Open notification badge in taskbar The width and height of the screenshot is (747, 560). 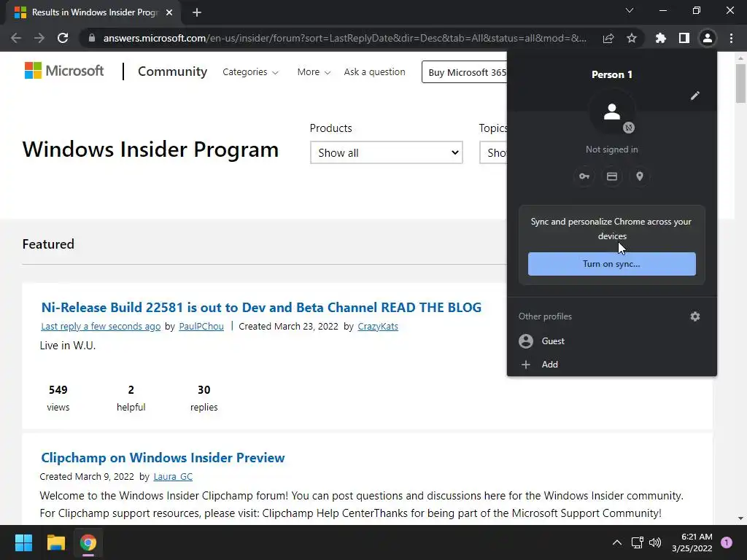tap(727, 542)
